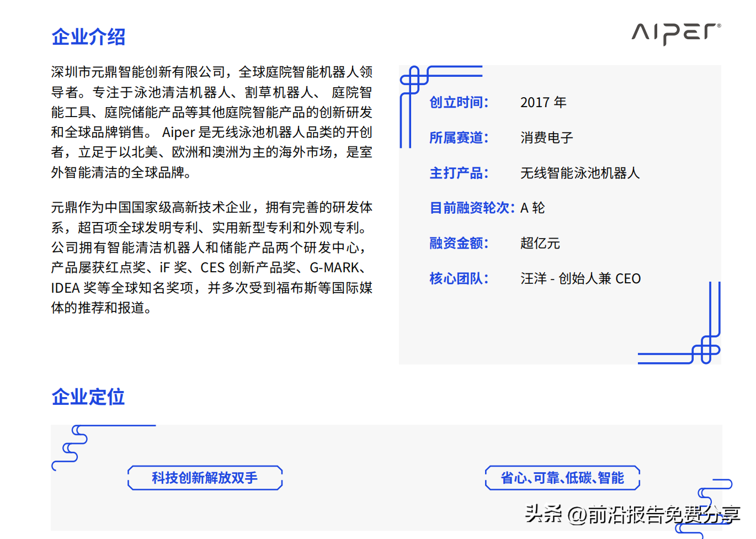Expand the 企业介绍 section heading
Viewport: 756px width, 539px height.
(x=88, y=36)
